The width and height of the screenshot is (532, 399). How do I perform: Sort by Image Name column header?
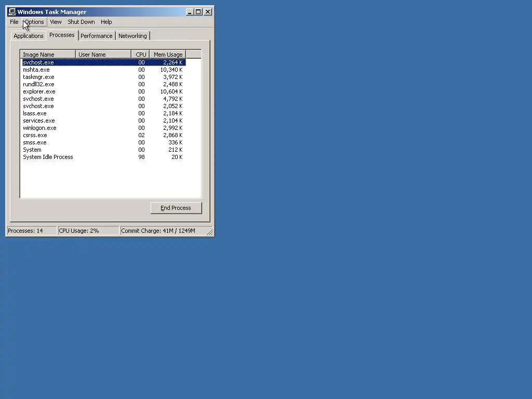[48, 54]
